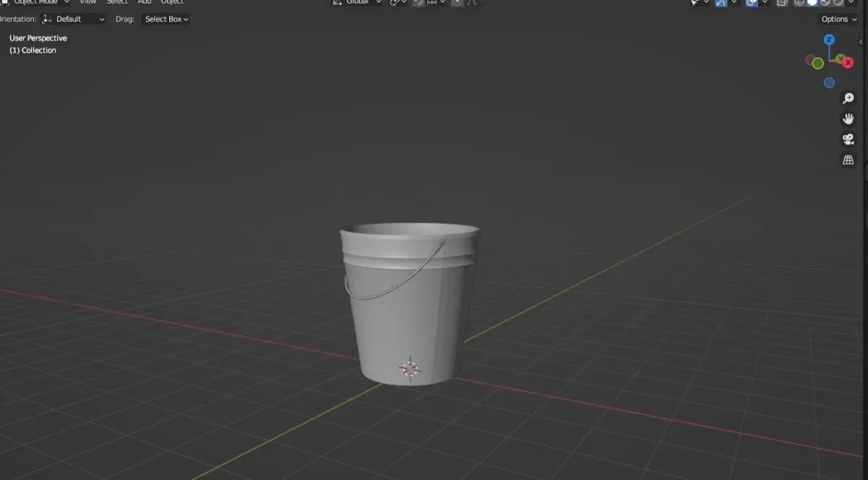This screenshot has height=480, width=868.
Task: Switch perspective/orthographic with the grid icon
Action: 848,160
